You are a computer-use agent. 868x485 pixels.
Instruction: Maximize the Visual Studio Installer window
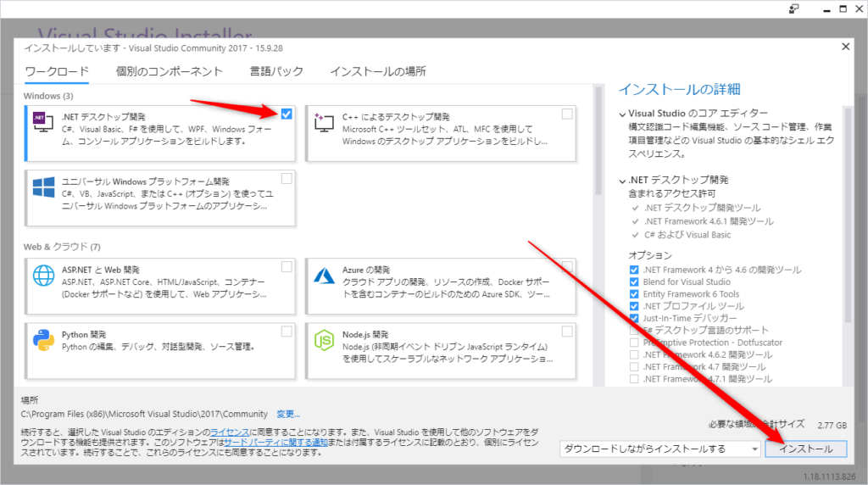(843, 8)
